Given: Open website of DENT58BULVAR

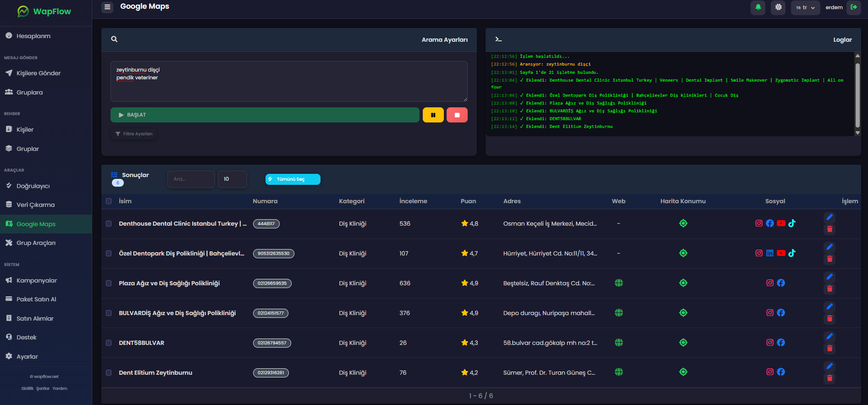Looking at the screenshot, I should [x=619, y=343].
